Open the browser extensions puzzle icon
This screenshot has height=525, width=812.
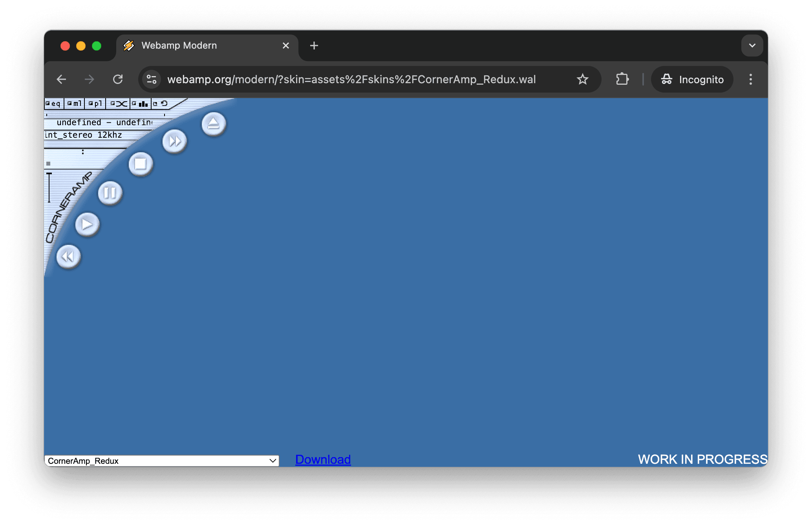(x=622, y=79)
